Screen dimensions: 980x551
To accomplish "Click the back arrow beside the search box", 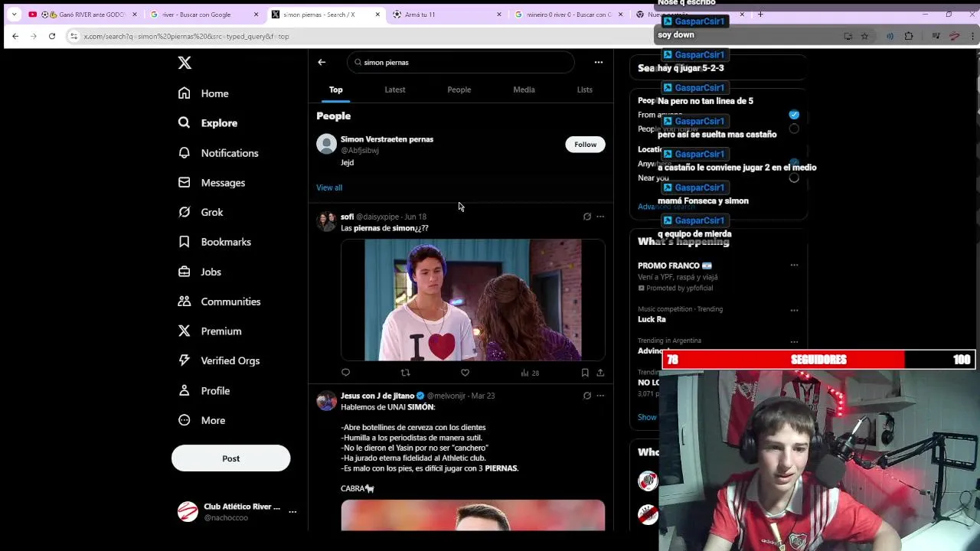I will click(322, 62).
